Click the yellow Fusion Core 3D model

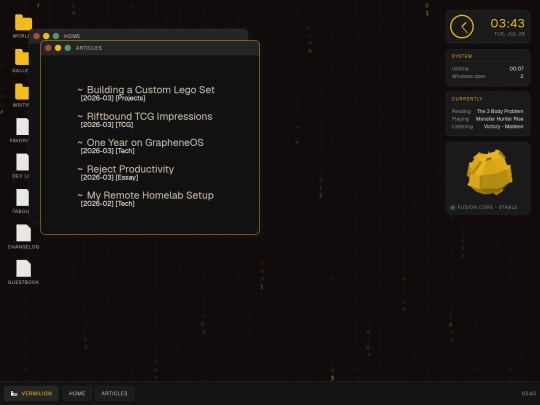coord(489,172)
